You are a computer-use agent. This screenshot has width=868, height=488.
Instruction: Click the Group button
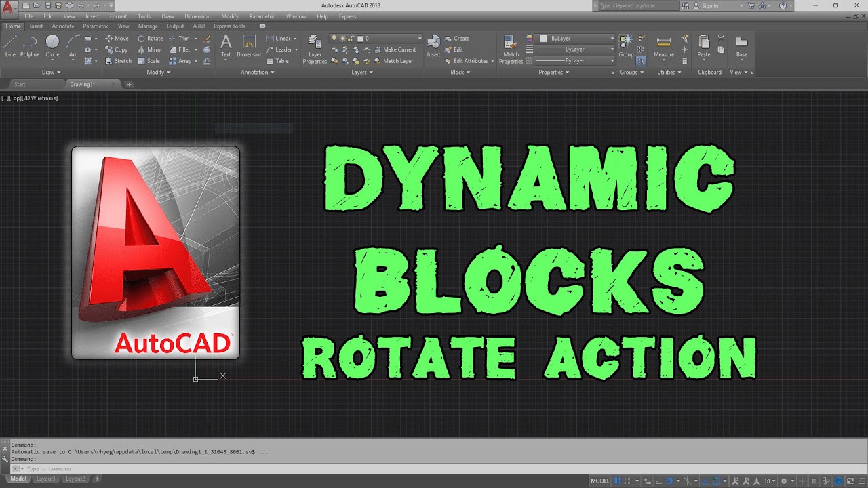point(626,46)
